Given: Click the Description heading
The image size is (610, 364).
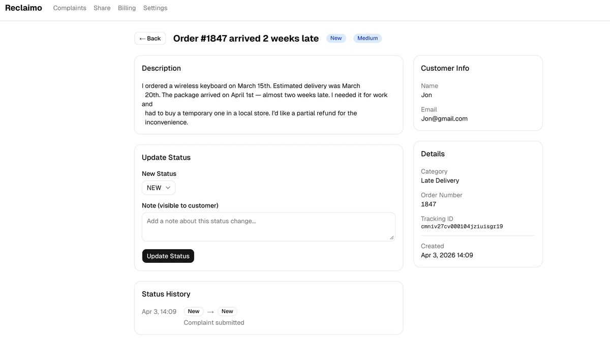Looking at the screenshot, I should [x=161, y=68].
